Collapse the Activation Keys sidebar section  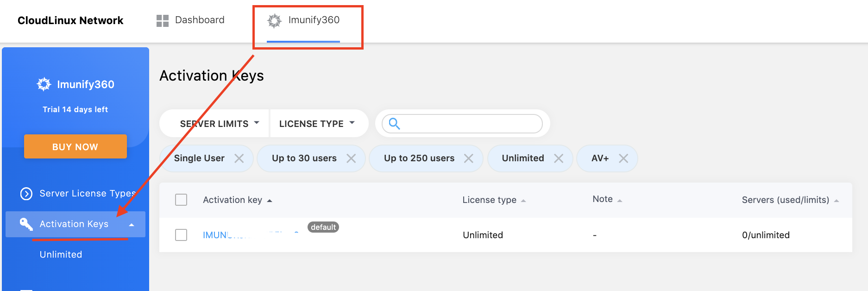click(x=132, y=225)
